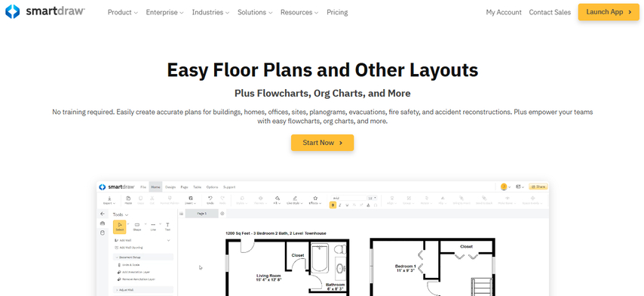Click the font name field showing Arial

(x=348, y=198)
